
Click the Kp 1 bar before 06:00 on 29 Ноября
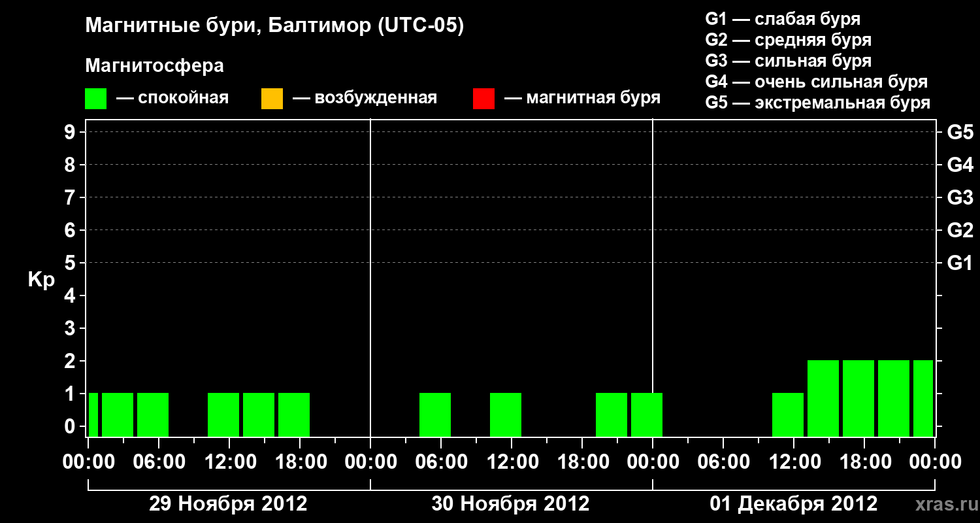click(153, 414)
